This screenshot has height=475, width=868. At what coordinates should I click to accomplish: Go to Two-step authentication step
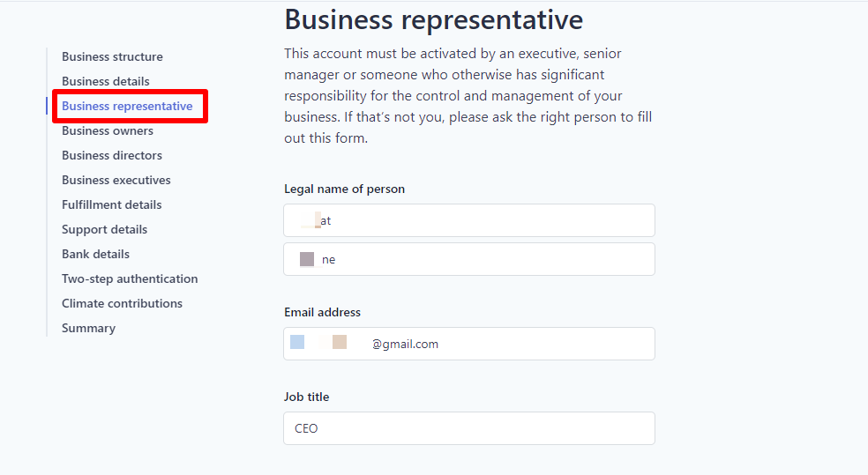tap(129, 278)
